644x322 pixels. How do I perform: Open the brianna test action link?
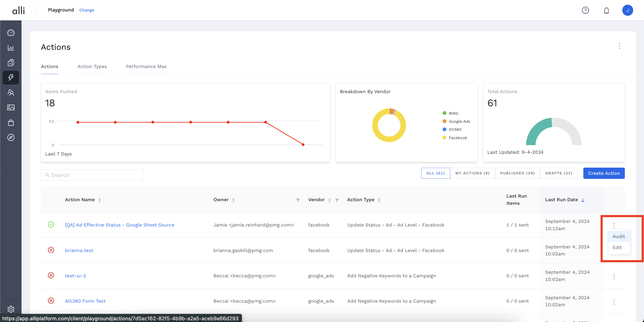point(79,250)
